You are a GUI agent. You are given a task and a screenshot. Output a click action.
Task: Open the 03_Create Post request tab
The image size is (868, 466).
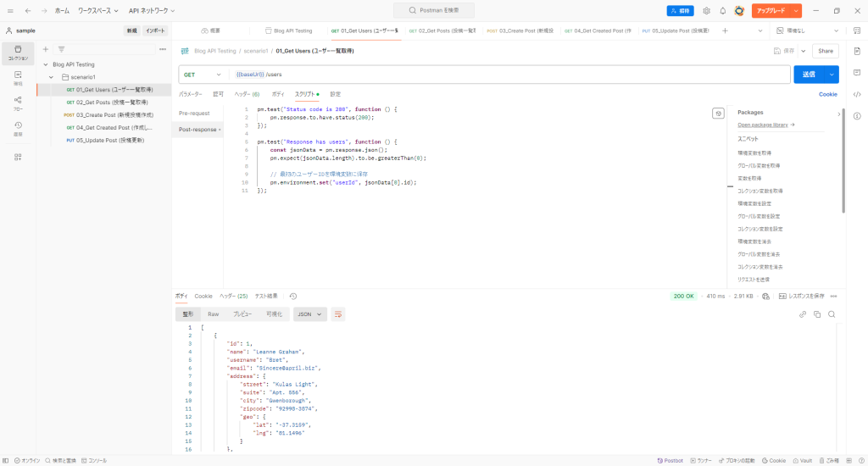tap(520, 31)
